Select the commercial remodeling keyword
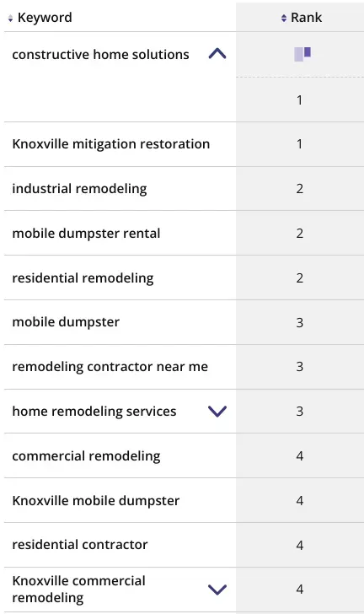This screenshot has height=614, width=364. point(86,456)
